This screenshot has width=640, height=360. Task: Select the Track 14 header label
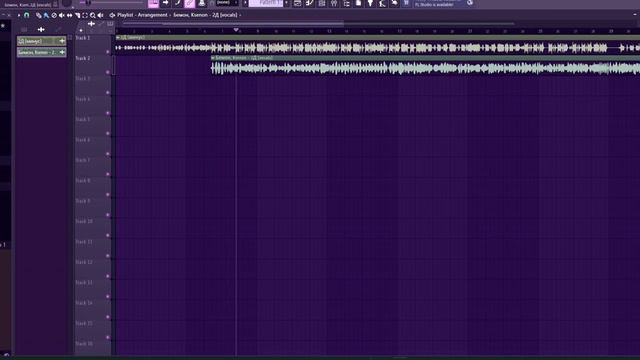84,303
